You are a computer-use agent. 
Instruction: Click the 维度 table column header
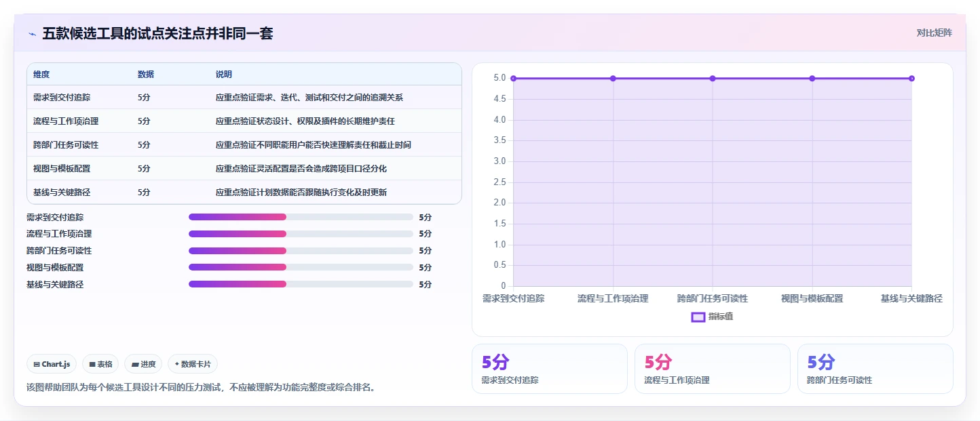pyautogui.click(x=41, y=74)
